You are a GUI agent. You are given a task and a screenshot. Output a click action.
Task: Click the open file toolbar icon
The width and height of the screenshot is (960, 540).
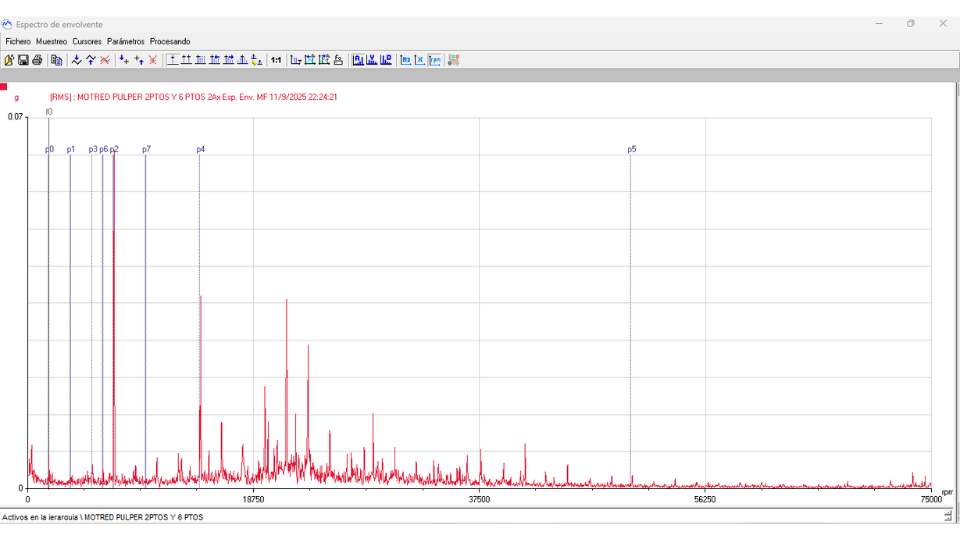[9, 60]
